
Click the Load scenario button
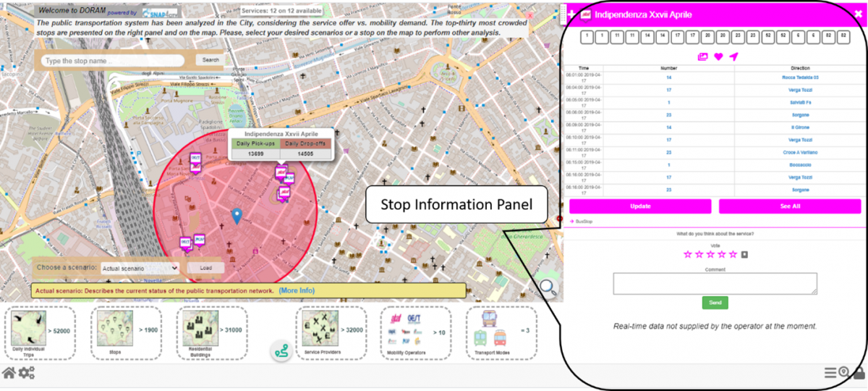coord(205,267)
